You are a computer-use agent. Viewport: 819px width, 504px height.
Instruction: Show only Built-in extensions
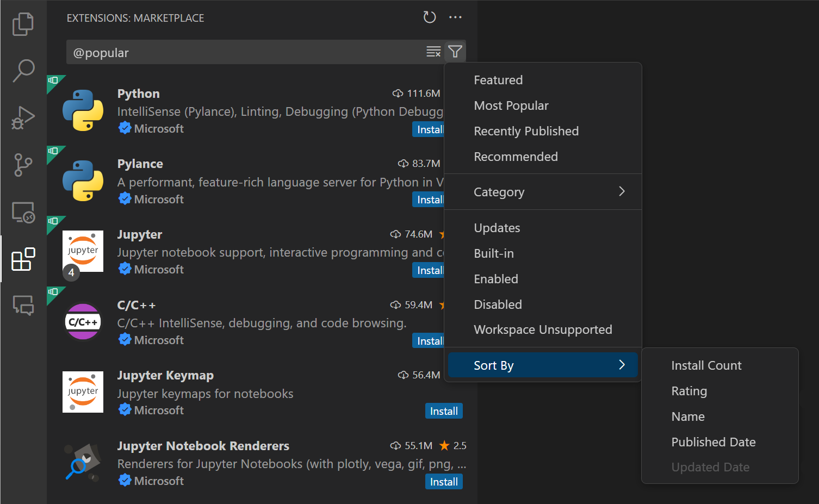493,253
